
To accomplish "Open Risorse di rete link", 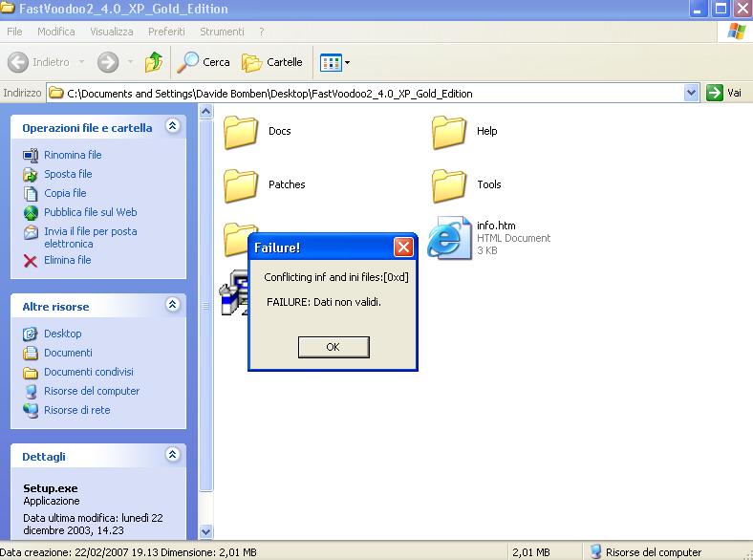I will (x=76, y=410).
